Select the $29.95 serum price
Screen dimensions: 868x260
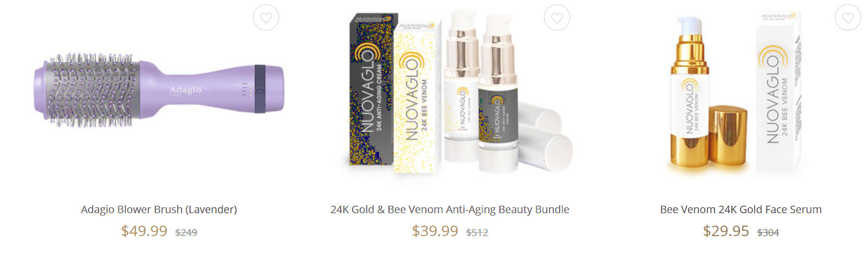[726, 231]
